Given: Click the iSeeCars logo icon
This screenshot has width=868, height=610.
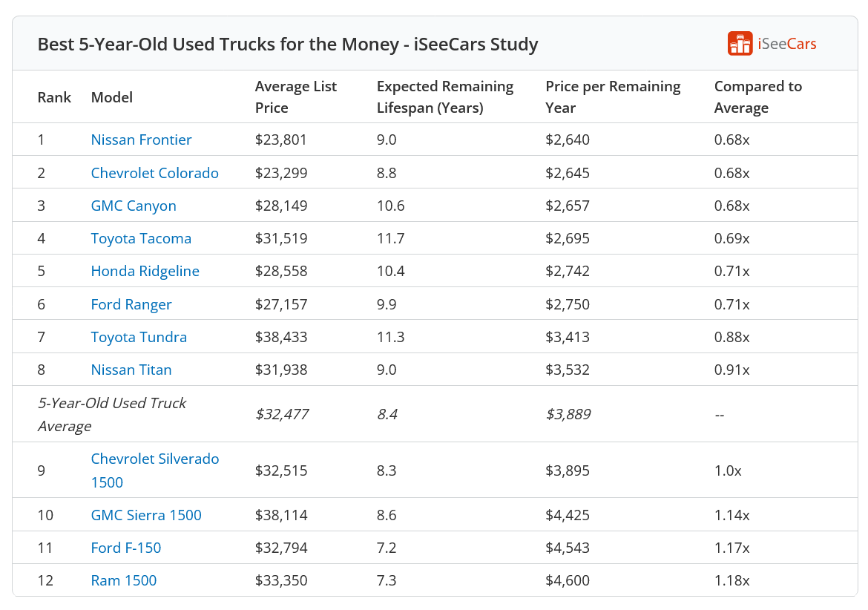Looking at the screenshot, I should (x=740, y=44).
